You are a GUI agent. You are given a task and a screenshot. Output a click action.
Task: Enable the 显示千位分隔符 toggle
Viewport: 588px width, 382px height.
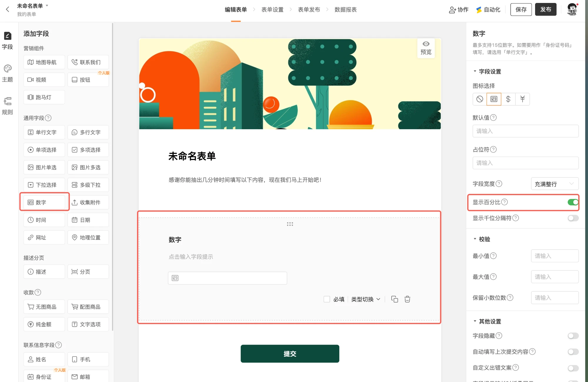(x=573, y=218)
